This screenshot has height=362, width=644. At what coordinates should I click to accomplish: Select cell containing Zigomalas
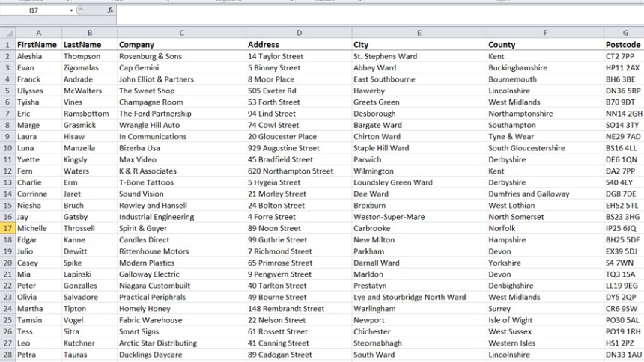tap(90, 68)
